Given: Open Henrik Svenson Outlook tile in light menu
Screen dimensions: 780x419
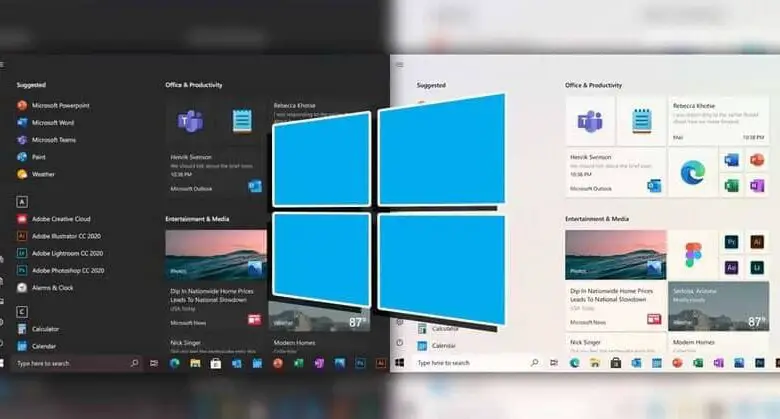Looking at the screenshot, I should (x=616, y=173).
